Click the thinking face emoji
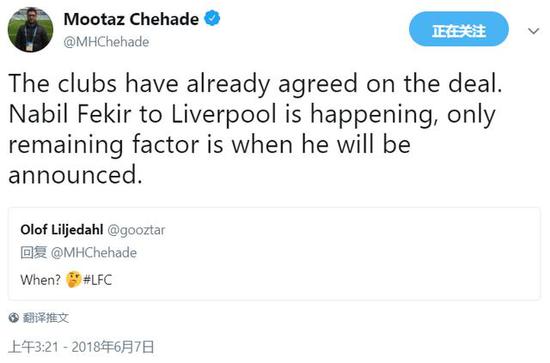Screen dimensions: 550x363 pyautogui.click(x=73, y=280)
